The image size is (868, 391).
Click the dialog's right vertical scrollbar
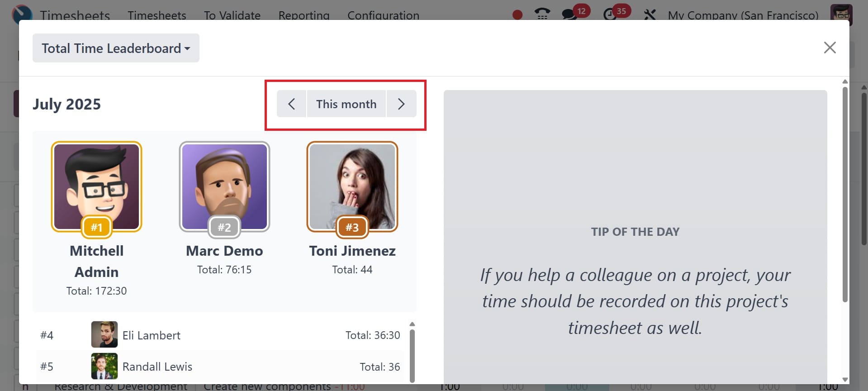[x=845, y=195]
